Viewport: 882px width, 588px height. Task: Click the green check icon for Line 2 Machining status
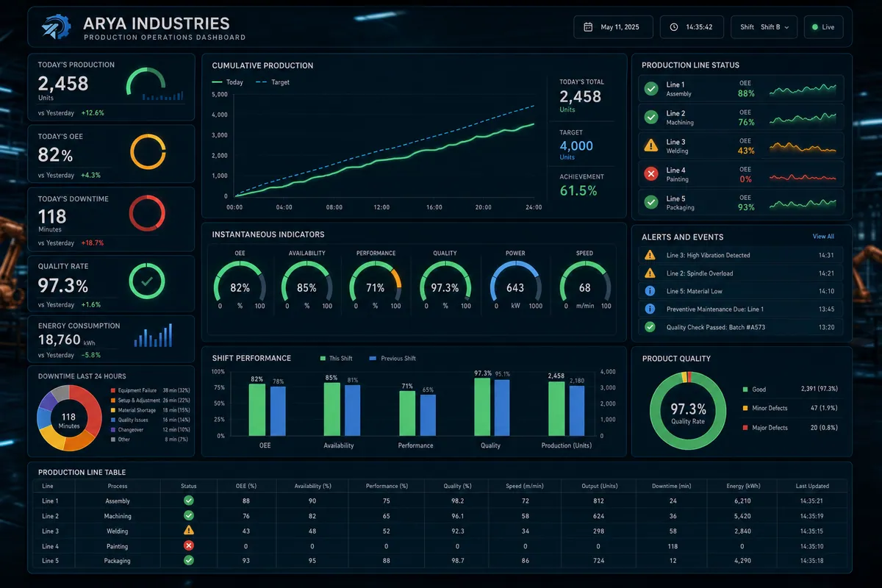coord(650,117)
